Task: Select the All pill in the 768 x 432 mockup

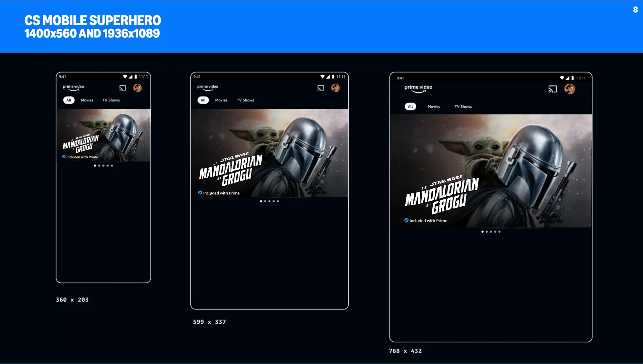Action: click(x=410, y=106)
